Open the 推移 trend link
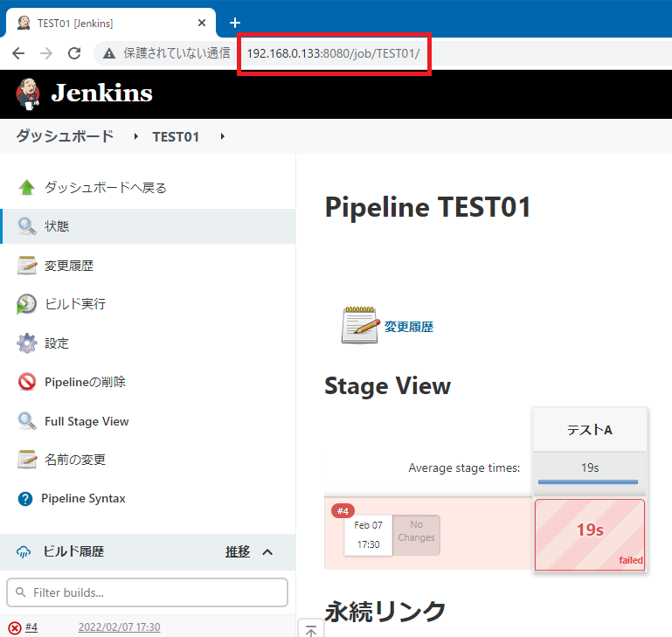 click(238, 551)
